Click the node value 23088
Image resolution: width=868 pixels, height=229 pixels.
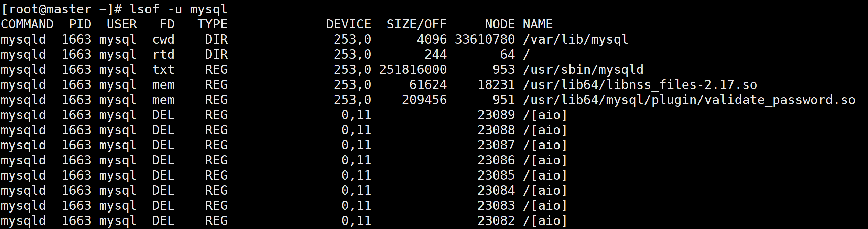click(496, 130)
